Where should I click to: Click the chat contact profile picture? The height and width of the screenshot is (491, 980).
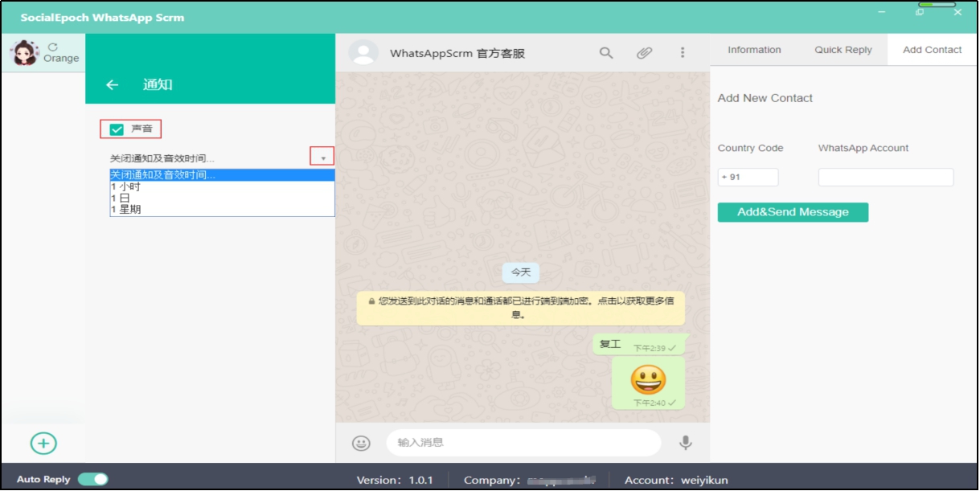pyautogui.click(x=363, y=53)
